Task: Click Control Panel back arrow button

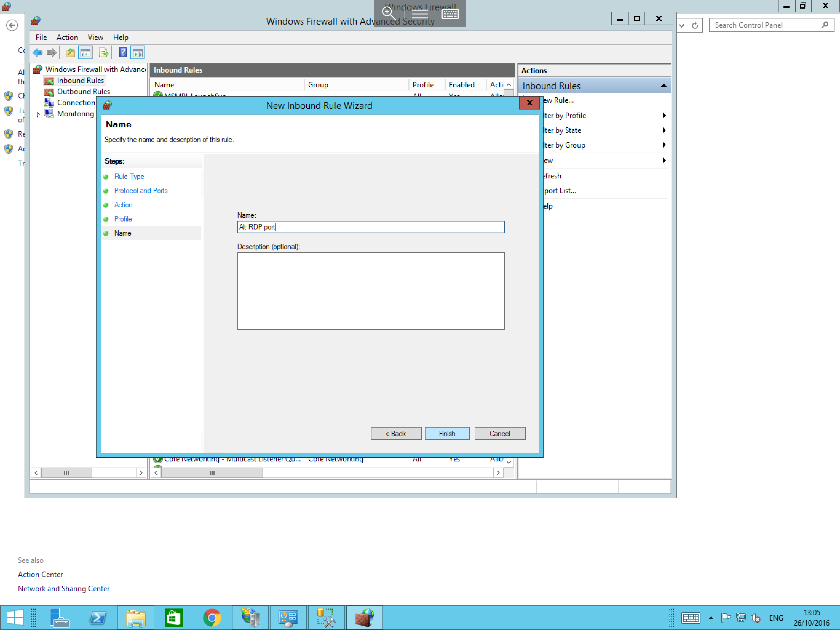Action: (12, 26)
